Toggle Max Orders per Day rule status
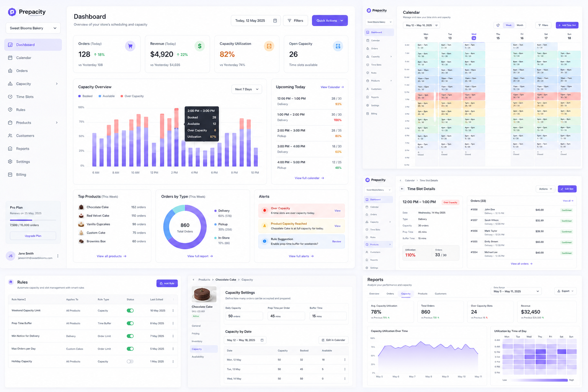588x392 pixels. coord(130,349)
